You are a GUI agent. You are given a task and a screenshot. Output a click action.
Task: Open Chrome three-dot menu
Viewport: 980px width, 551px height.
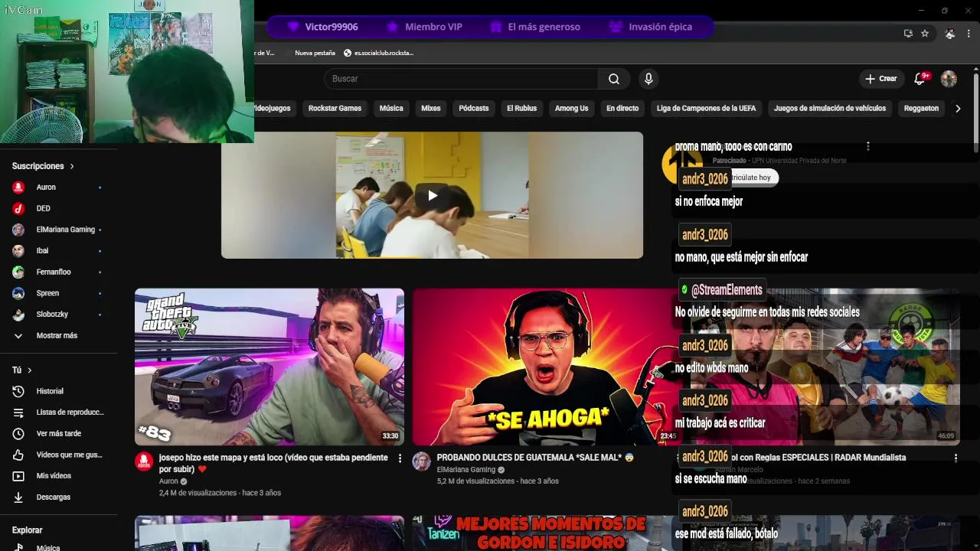pyautogui.click(x=969, y=34)
